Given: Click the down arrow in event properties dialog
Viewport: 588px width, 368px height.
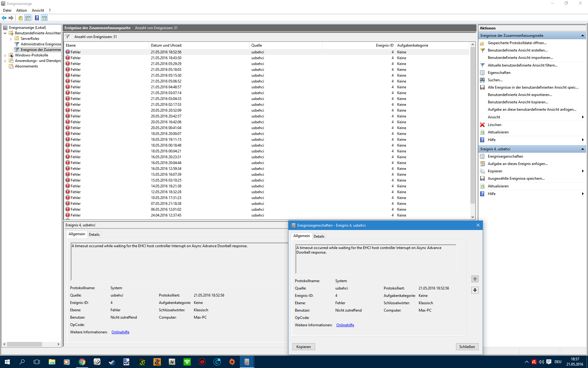Looking at the screenshot, I should pos(475,290).
